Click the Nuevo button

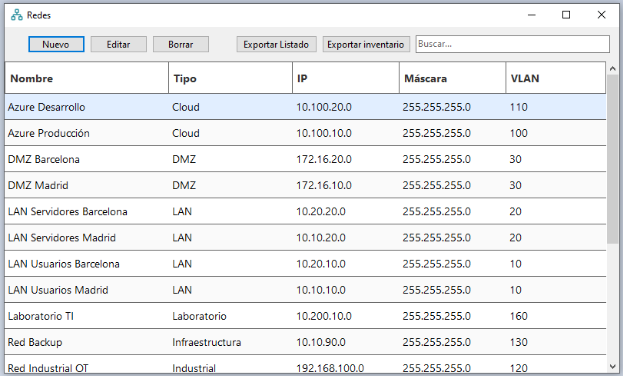pos(56,44)
